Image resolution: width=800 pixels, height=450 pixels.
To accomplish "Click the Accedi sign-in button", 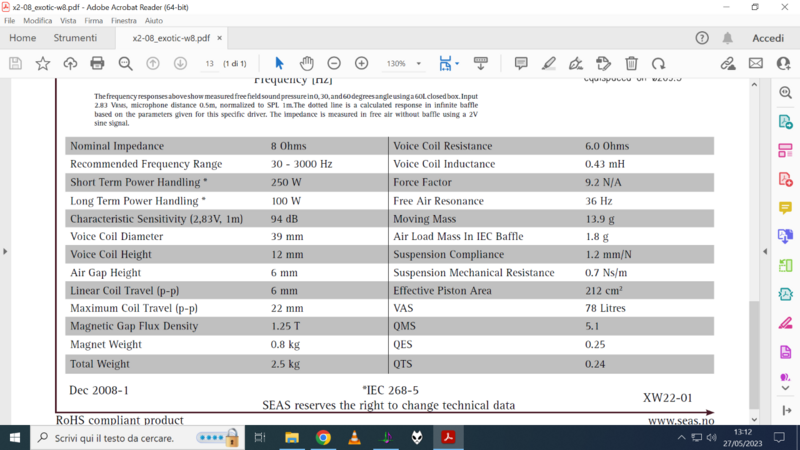I will click(x=767, y=38).
